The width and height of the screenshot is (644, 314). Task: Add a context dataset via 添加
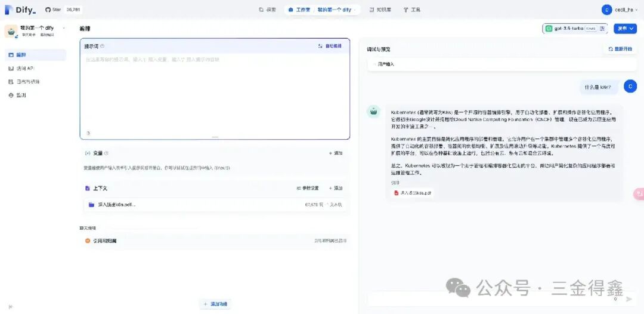click(336, 188)
